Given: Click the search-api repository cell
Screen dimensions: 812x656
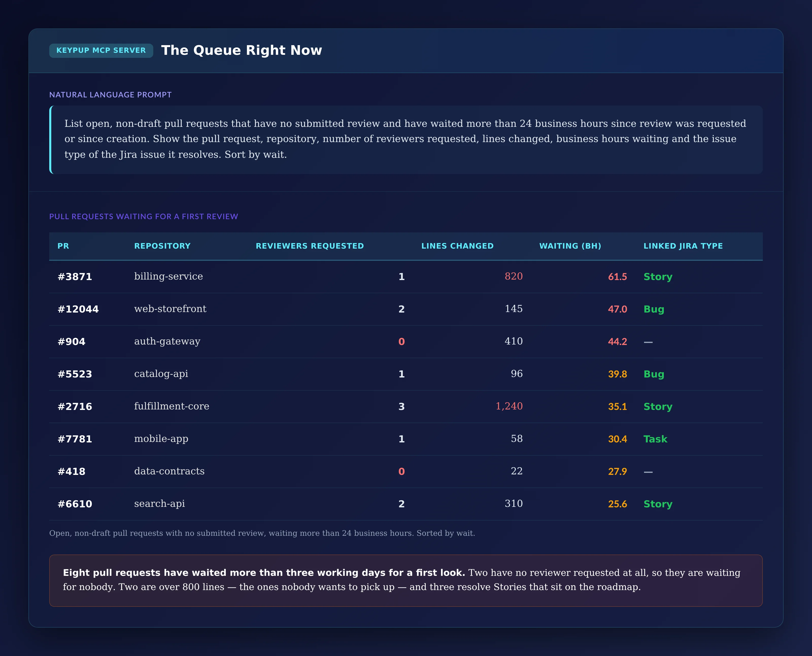Looking at the screenshot, I should 160,504.
